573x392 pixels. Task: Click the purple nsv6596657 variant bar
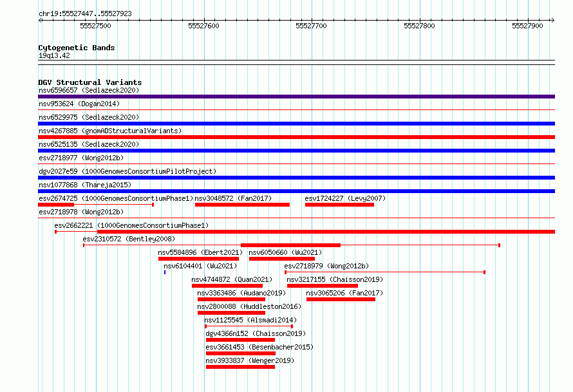(296, 97)
